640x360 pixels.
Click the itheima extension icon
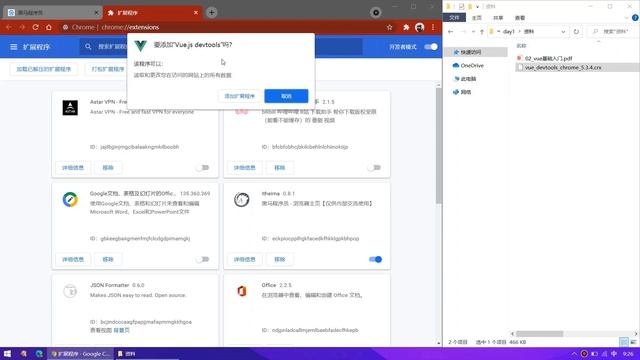(242, 200)
